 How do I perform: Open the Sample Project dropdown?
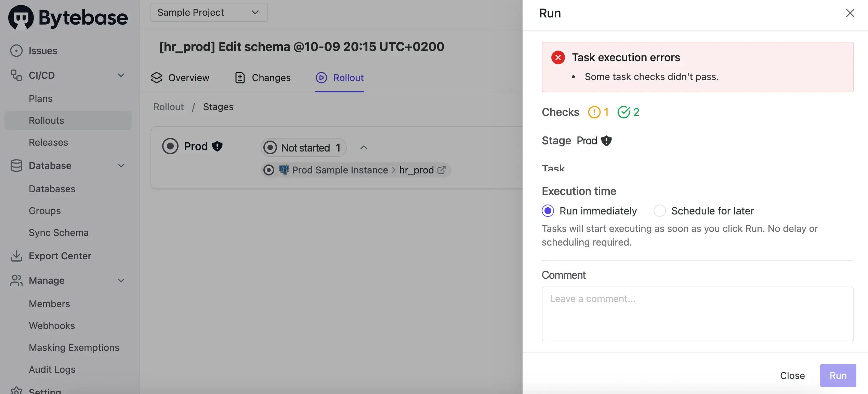point(209,12)
